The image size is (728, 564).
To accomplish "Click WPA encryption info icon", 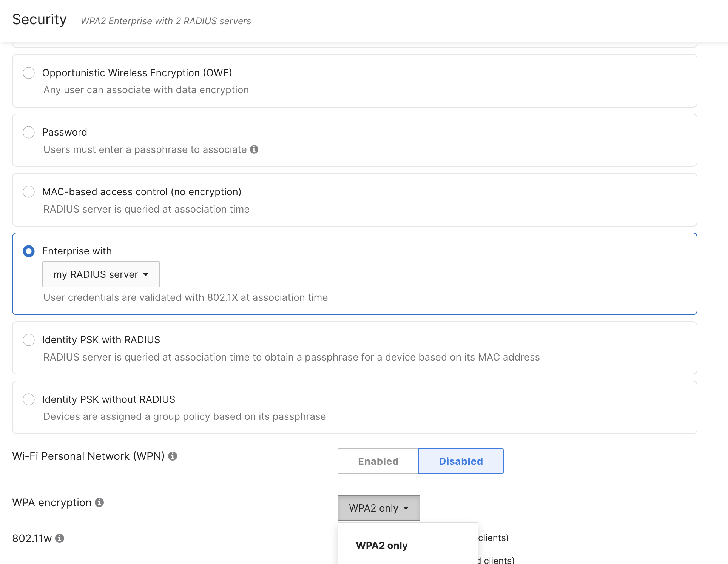I will (x=99, y=502).
